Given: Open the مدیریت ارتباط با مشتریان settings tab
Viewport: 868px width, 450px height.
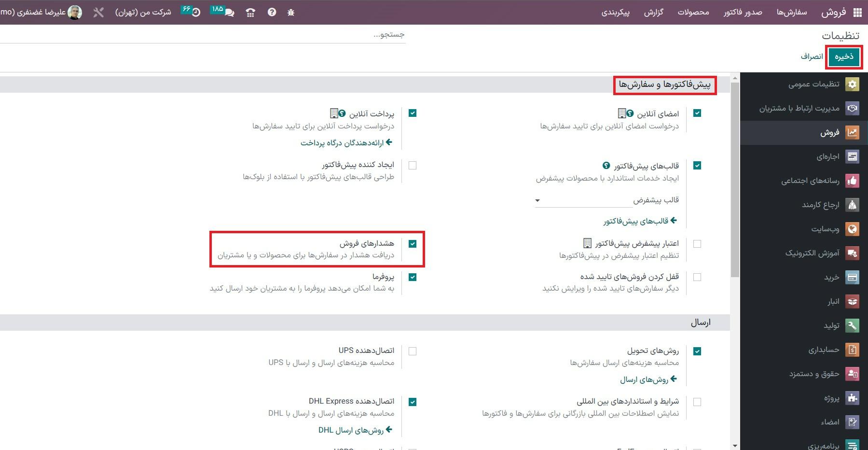Looking at the screenshot, I should [804, 108].
